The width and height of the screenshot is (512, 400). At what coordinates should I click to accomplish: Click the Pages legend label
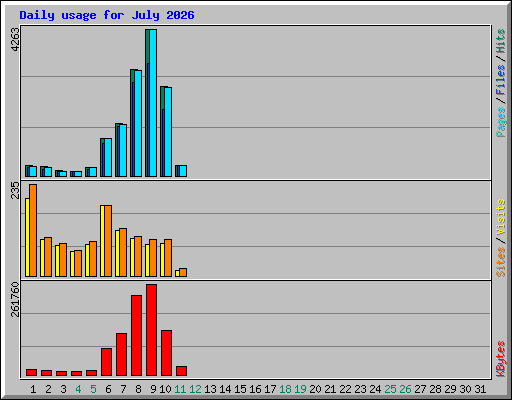[501, 122]
